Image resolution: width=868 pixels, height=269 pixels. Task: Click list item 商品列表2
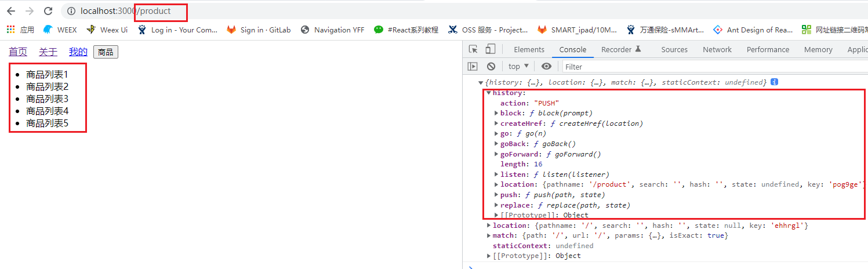[x=47, y=87]
